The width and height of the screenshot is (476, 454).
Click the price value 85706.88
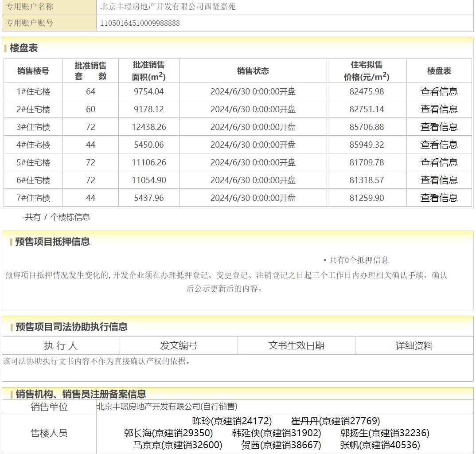point(367,127)
